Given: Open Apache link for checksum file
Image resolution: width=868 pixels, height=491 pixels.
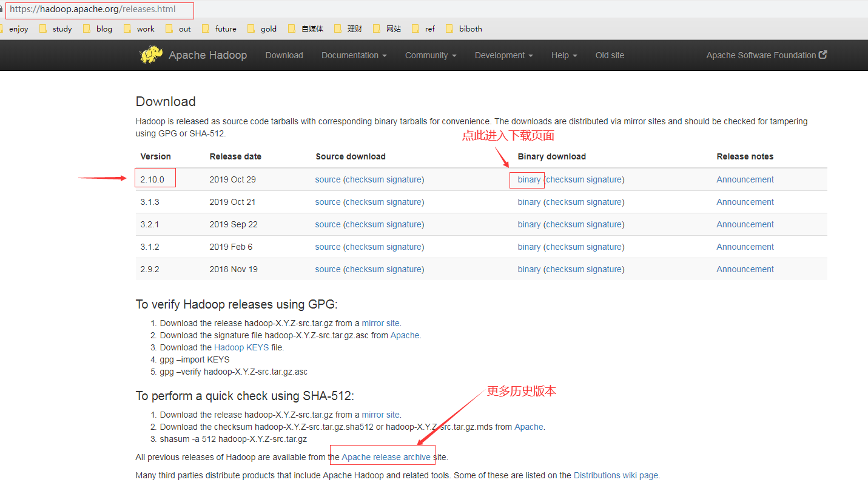Looking at the screenshot, I should (x=529, y=427).
